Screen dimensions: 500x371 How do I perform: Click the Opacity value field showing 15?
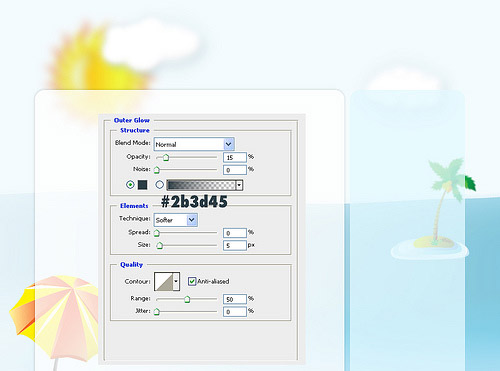(235, 157)
